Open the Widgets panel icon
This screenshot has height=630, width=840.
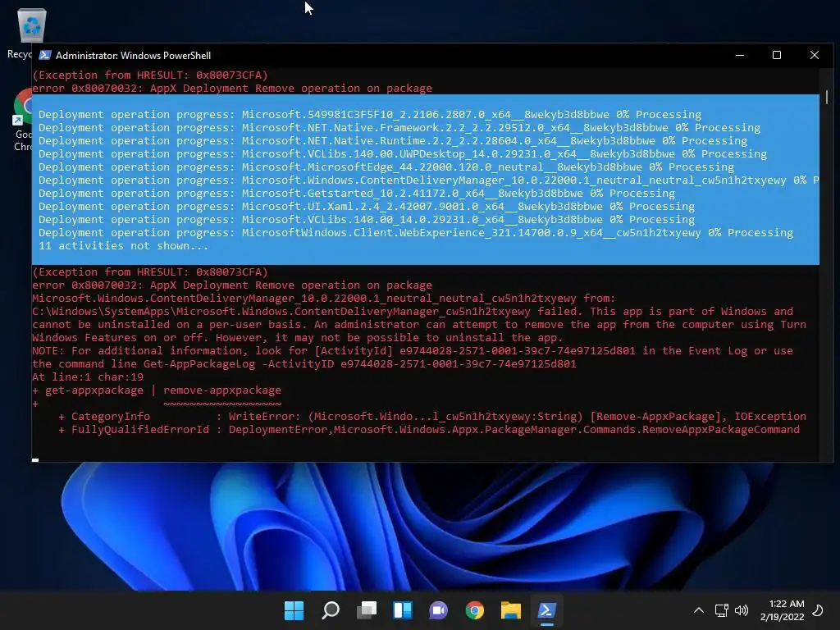[x=402, y=610]
